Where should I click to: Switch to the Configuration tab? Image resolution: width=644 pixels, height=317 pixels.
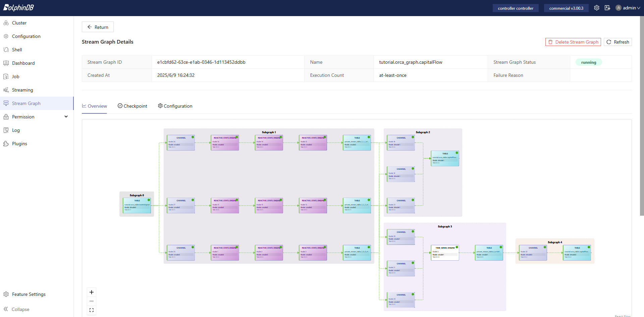(175, 106)
